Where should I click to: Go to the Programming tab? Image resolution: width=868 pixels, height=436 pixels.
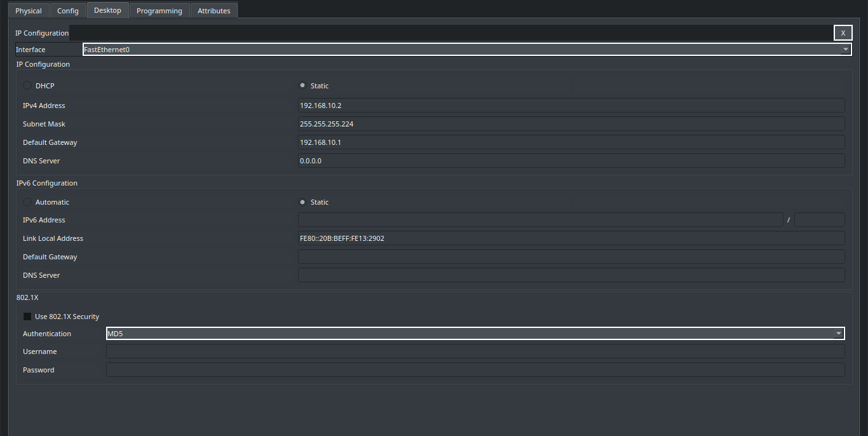[x=159, y=11]
